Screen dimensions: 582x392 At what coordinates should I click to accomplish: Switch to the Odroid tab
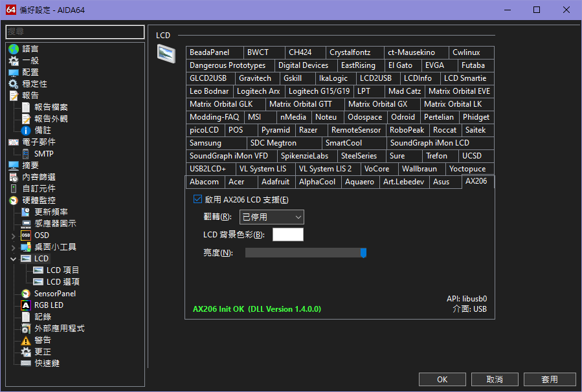click(404, 117)
